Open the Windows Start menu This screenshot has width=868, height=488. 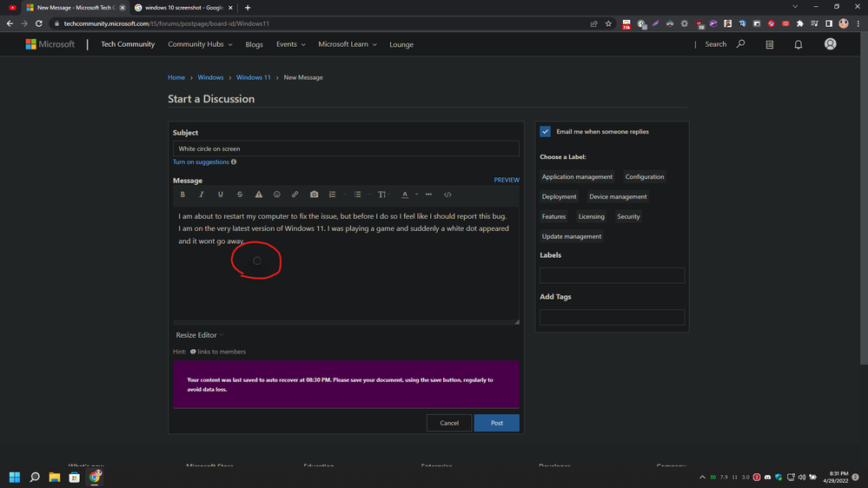[15, 477]
